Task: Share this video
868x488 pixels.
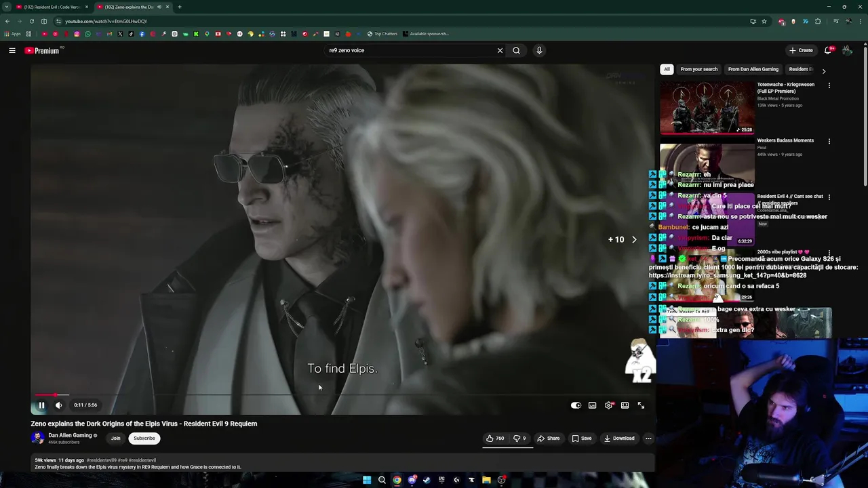Action: click(x=548, y=439)
